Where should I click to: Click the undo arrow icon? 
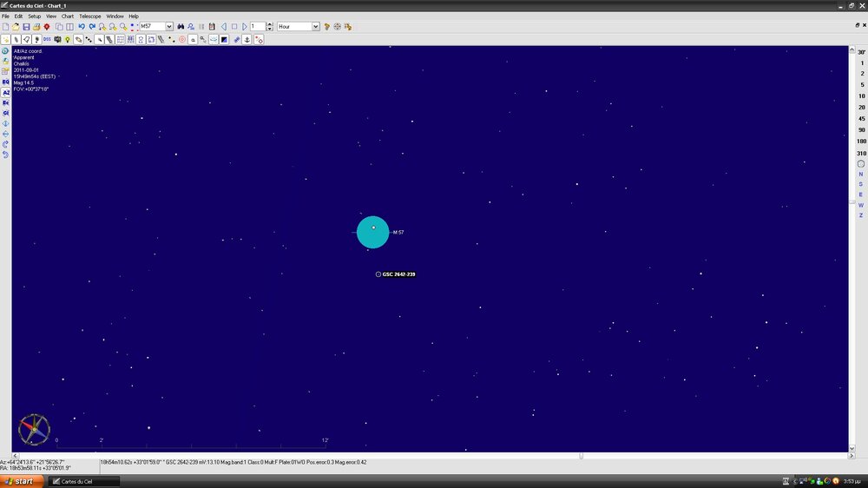click(x=81, y=27)
